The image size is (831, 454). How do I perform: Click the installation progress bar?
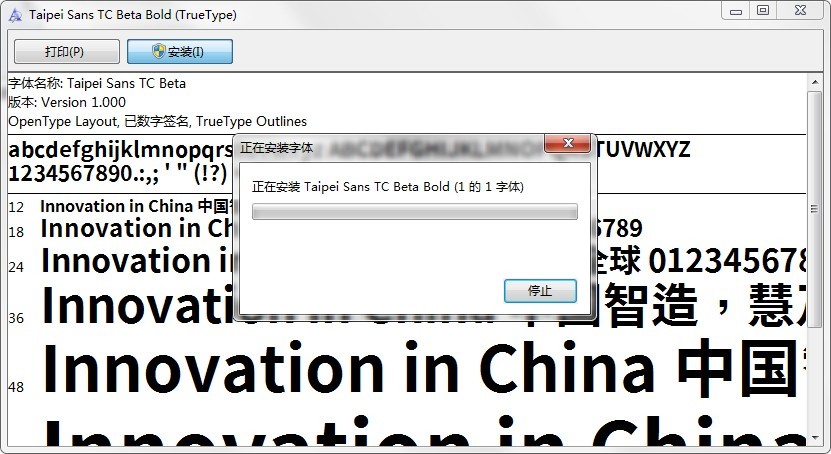pos(415,211)
